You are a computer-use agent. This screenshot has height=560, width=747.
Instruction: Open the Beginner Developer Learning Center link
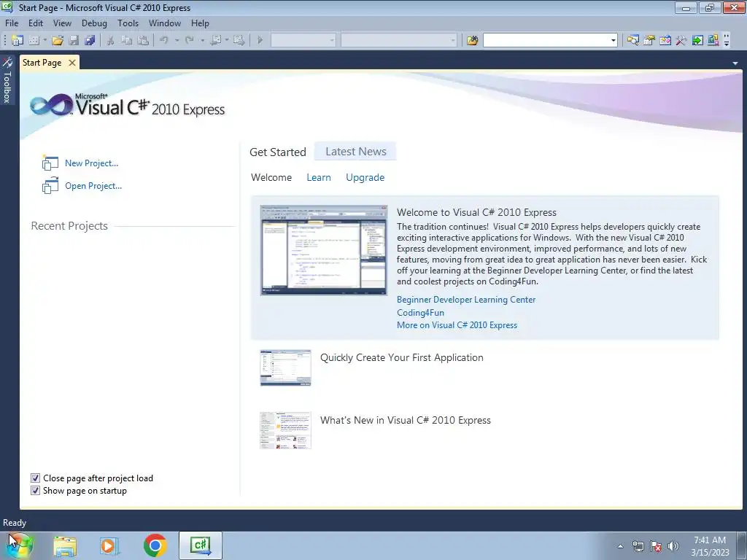click(x=466, y=300)
